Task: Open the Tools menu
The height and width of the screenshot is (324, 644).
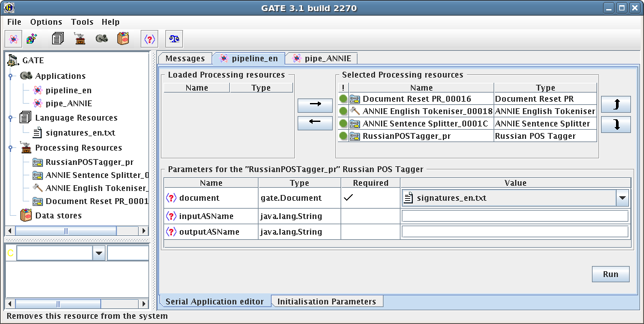Action: [x=82, y=22]
